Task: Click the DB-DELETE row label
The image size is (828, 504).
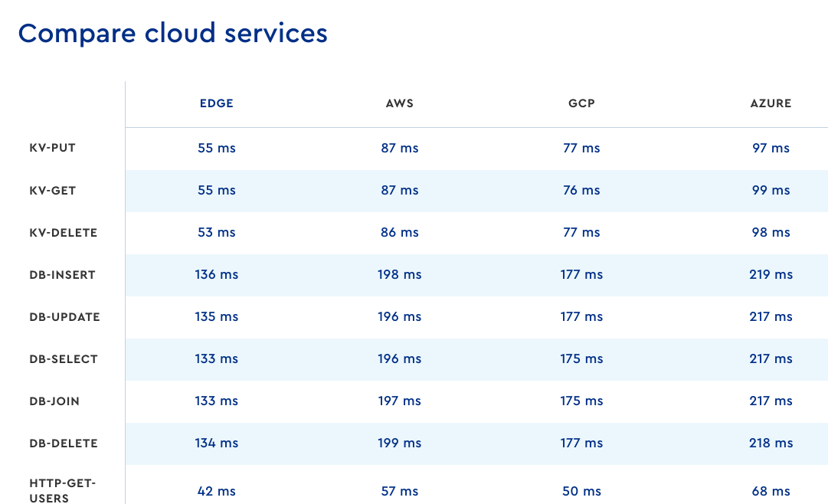Action: 64,443
